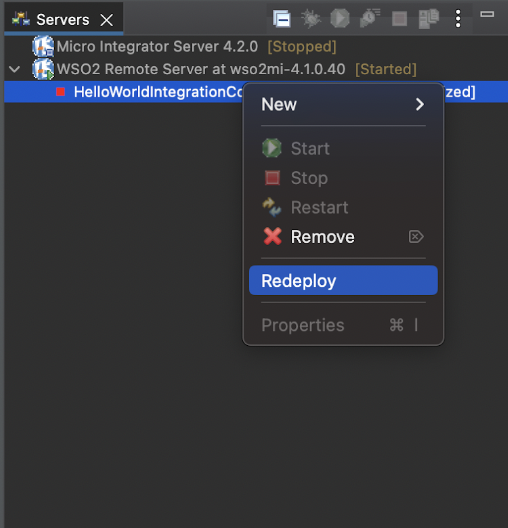The image size is (508, 528).
Task: Select Redeploy from the context menu
Action: pos(343,280)
